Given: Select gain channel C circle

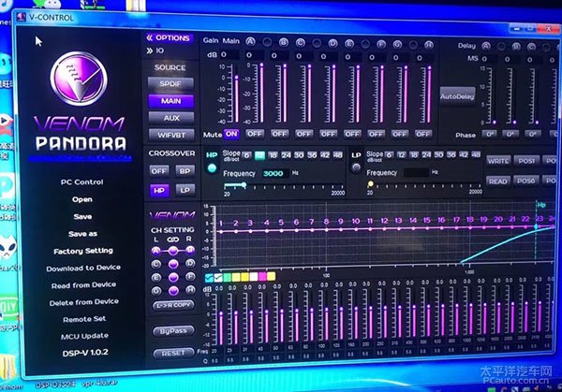Looking at the screenshot, I should tap(300, 43).
